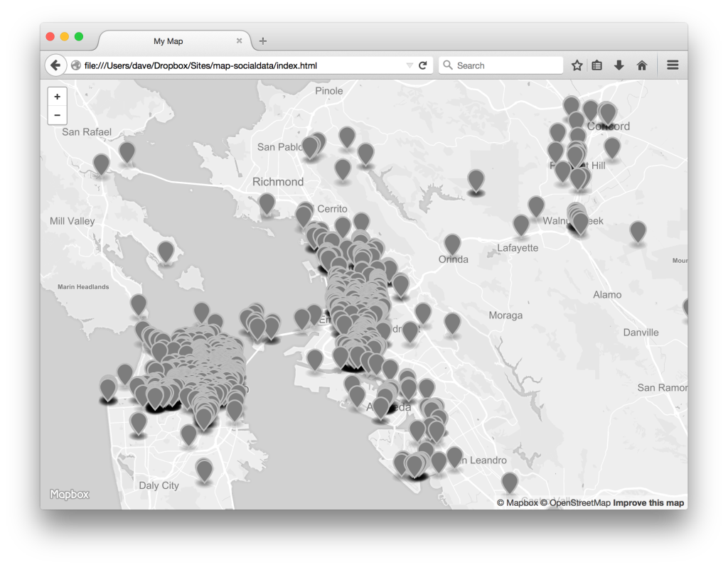Open the downloads panel arrow icon
The image size is (728, 567).
pos(619,65)
